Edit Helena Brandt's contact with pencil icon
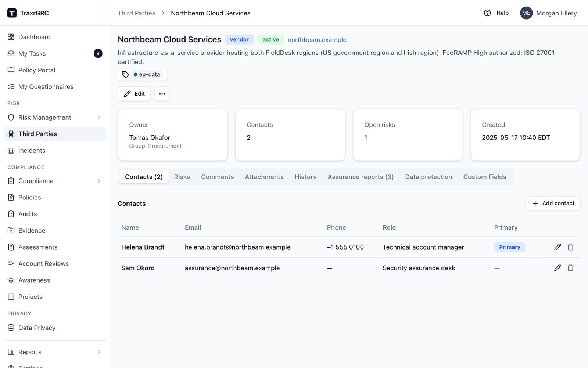Image resolution: width=588 pixels, height=368 pixels. click(557, 247)
